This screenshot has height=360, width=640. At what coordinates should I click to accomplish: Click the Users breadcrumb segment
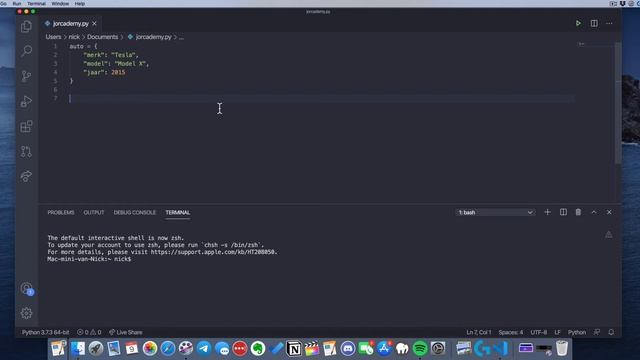coord(53,37)
